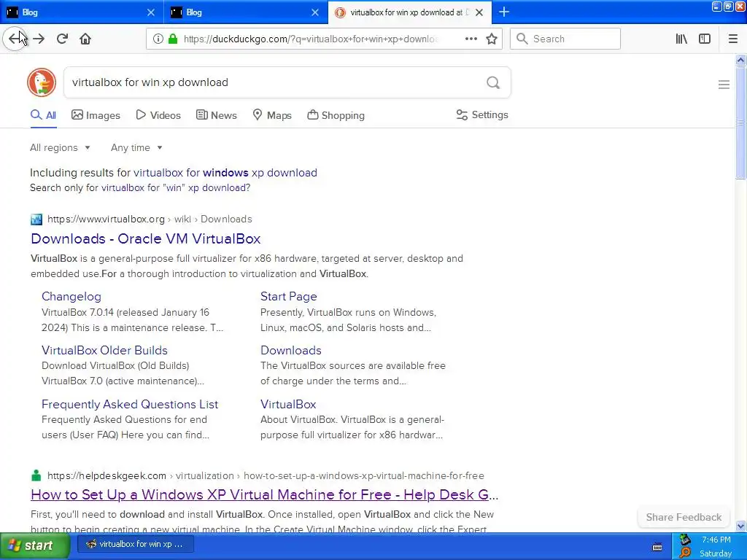The image size is (747, 560).
Task: Toggle the sidebar view icon
Action: pos(705,39)
